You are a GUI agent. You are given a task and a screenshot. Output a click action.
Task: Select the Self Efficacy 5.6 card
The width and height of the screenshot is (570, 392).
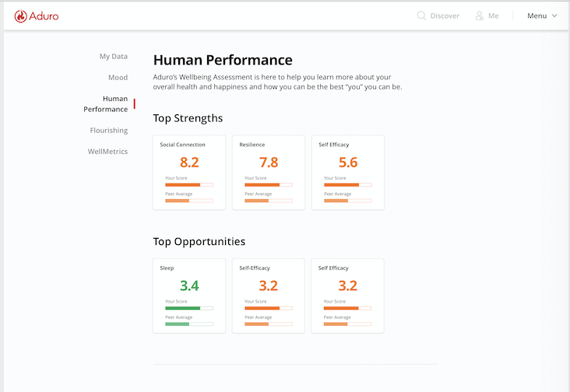[348, 173]
